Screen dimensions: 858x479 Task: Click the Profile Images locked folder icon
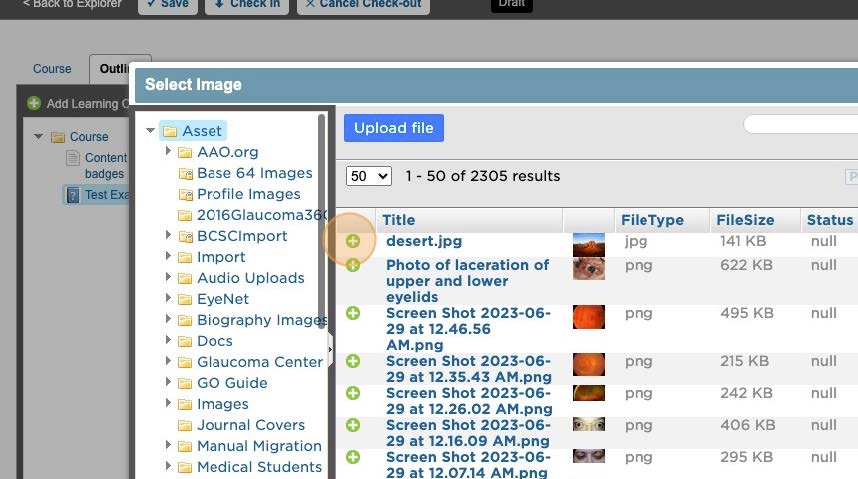(x=185, y=194)
